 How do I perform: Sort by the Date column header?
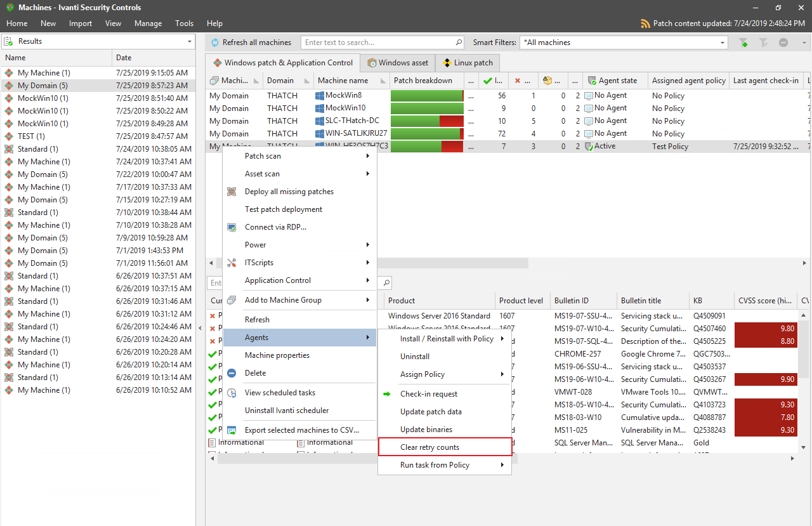[x=154, y=58]
